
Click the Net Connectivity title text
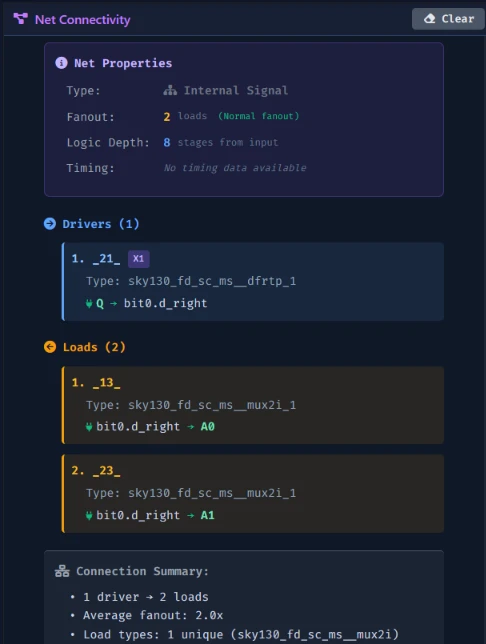[x=83, y=19]
